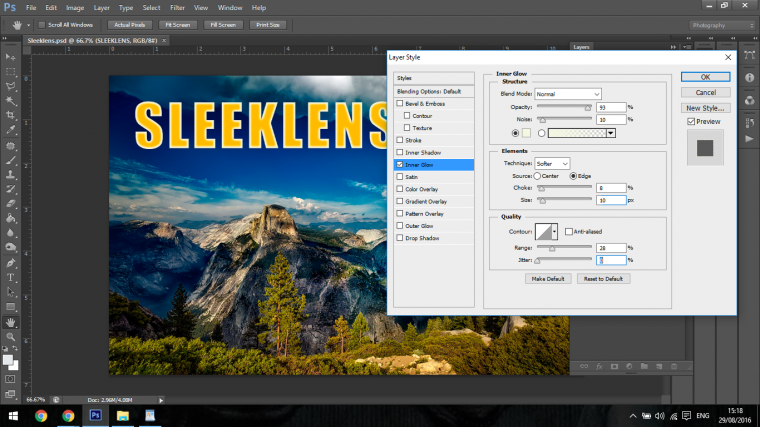Select the gradient glow radio button

pos(541,133)
